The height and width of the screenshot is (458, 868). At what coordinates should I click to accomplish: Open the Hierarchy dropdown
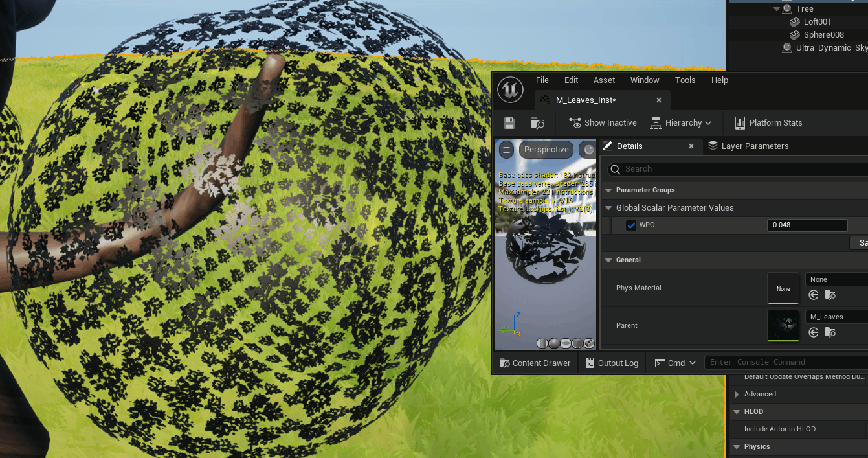coord(680,123)
